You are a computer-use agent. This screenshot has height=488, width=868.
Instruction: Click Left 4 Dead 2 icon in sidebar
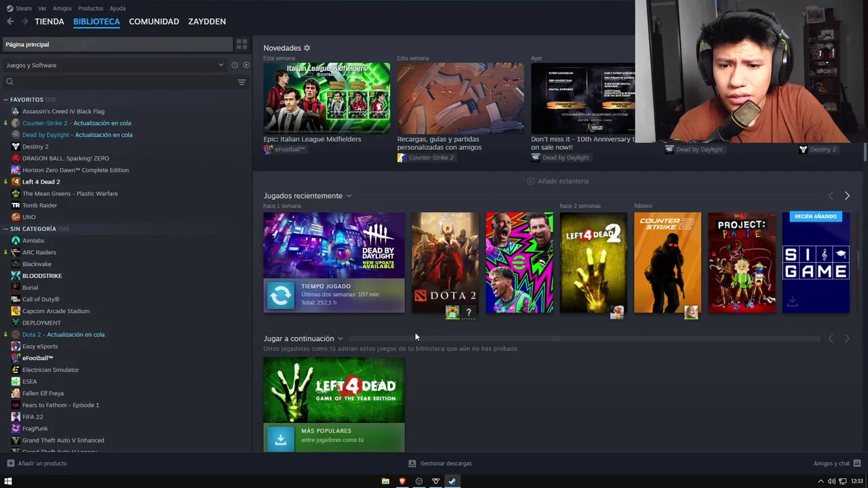pos(16,182)
